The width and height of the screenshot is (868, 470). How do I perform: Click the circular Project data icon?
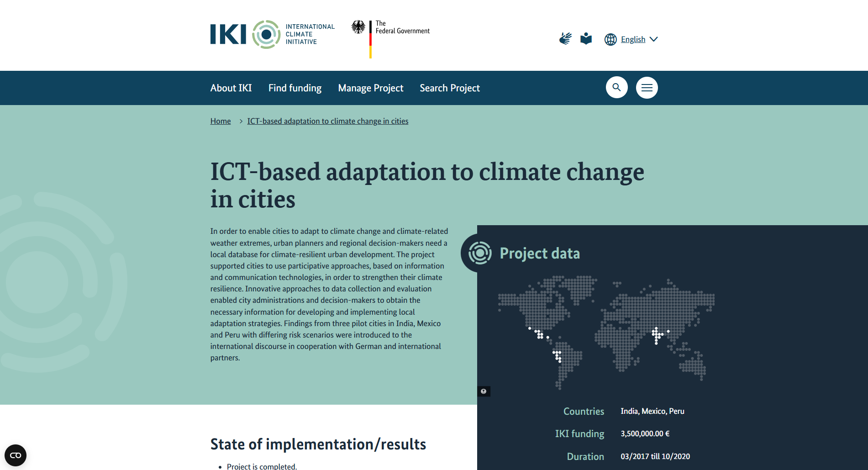[x=480, y=253]
